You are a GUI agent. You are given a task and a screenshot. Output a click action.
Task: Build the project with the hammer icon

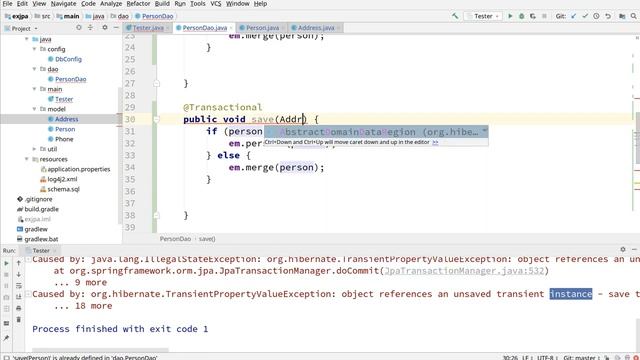click(x=455, y=16)
